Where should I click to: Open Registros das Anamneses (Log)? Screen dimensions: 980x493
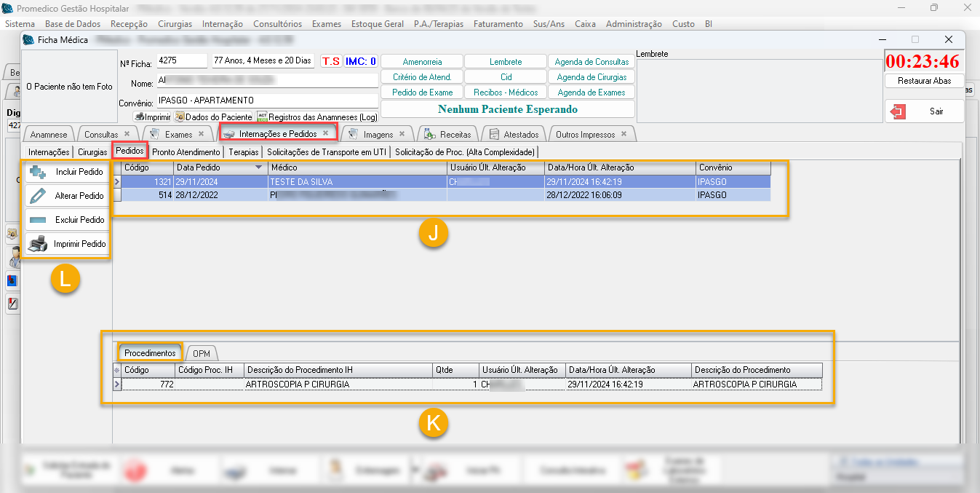point(317,117)
